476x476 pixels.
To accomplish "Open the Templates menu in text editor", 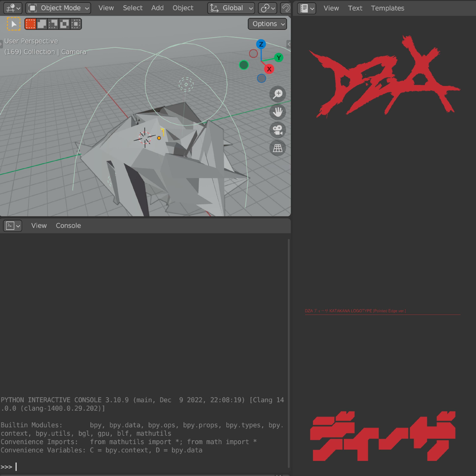I will click(x=387, y=8).
